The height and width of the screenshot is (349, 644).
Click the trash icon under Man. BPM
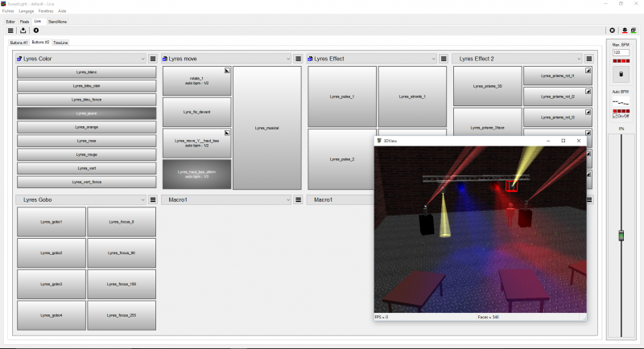click(x=621, y=75)
